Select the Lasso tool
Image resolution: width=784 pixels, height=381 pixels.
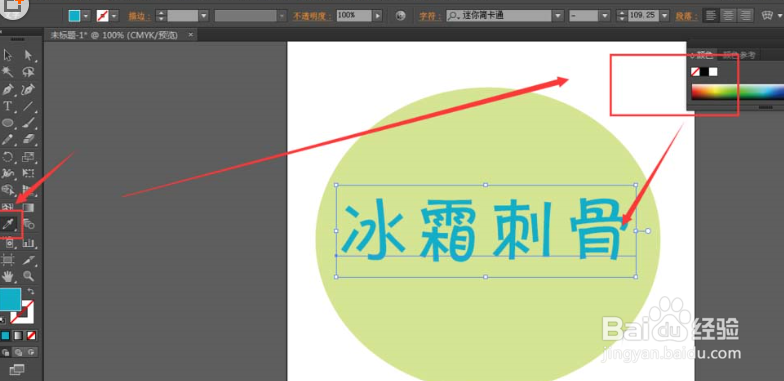click(28, 72)
